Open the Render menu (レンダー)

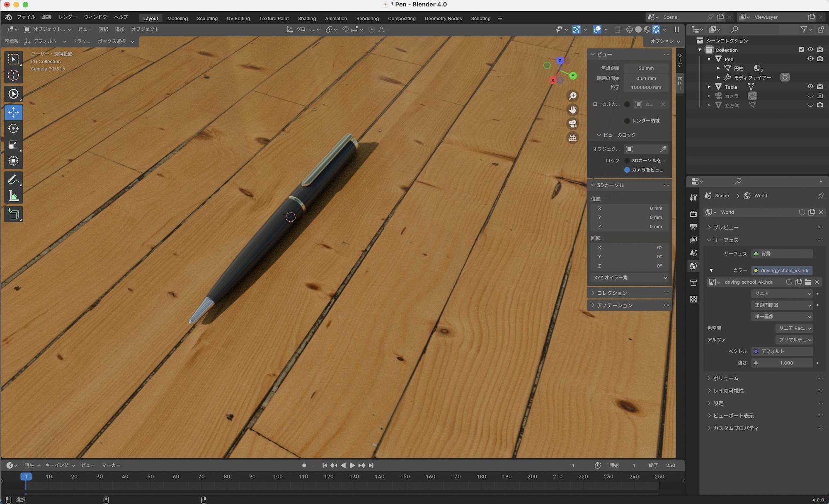click(68, 17)
